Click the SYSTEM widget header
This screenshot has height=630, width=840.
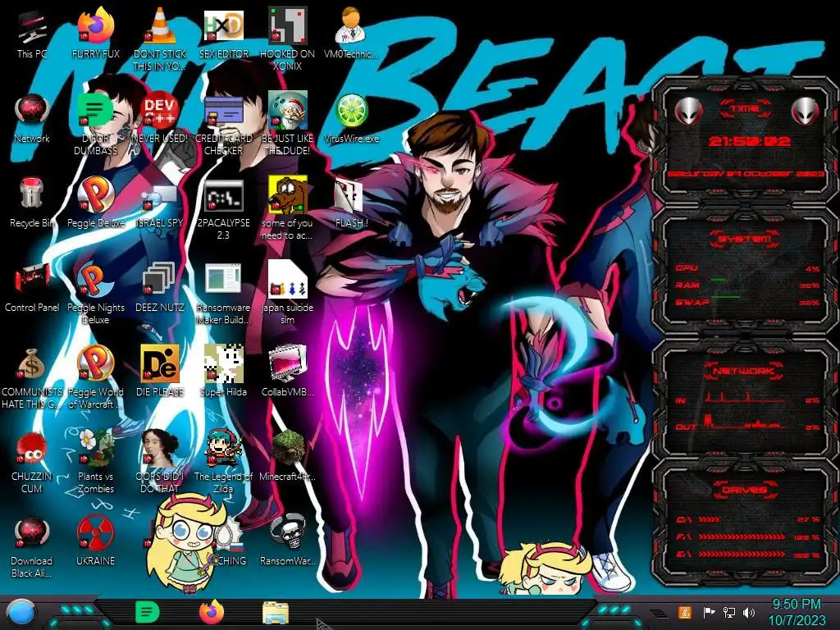745,238
